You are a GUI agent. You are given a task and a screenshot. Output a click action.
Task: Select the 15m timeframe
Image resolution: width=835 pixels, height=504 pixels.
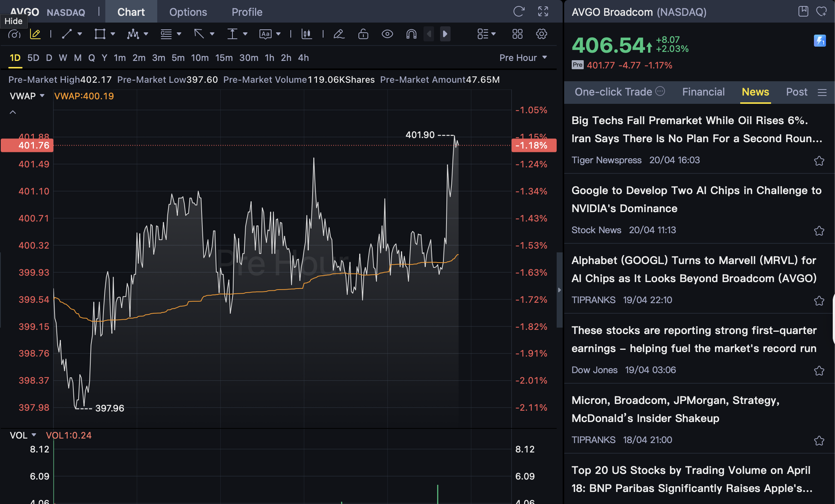coord(224,58)
